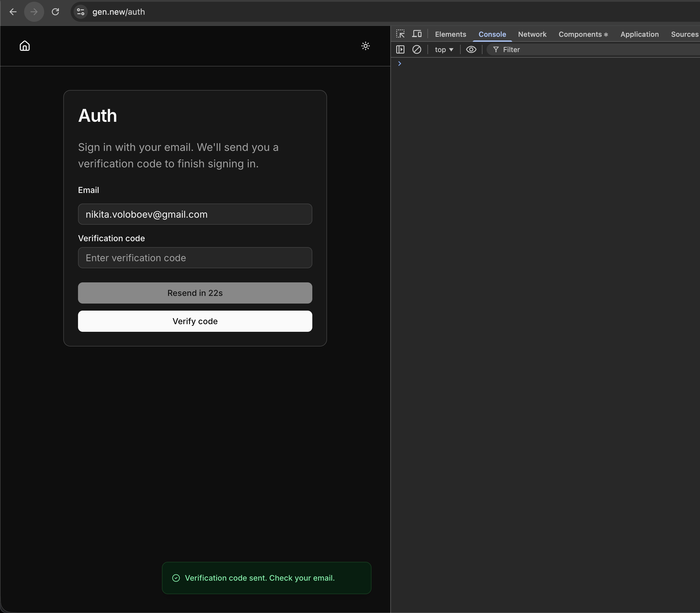The image size is (700, 613).
Task: Open the Network tab
Action: pos(532,34)
